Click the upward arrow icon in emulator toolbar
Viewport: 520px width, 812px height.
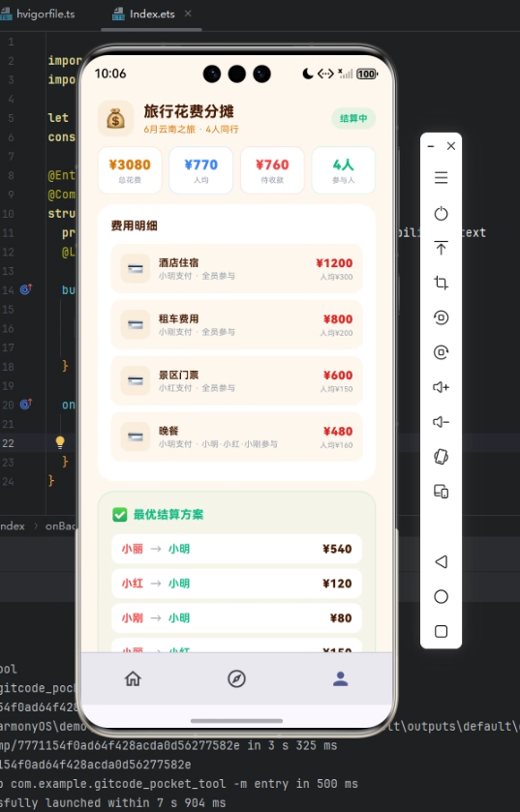441,248
